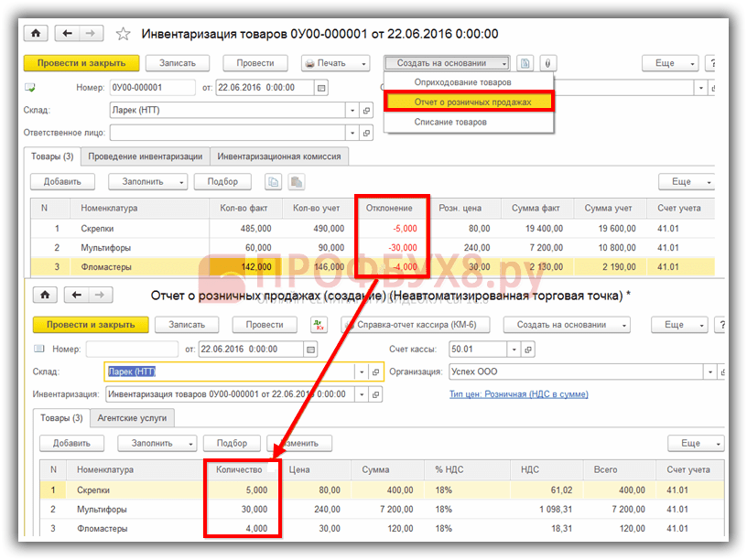The image size is (747, 560).
Task: Click Добавить in the Инвентаризация товаров table toolbar
Action: click(62, 181)
